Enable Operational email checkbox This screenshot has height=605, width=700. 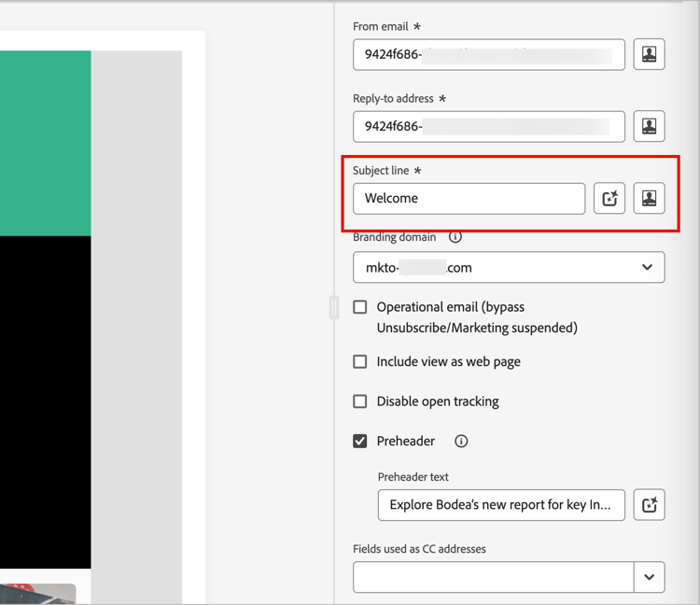pos(360,307)
